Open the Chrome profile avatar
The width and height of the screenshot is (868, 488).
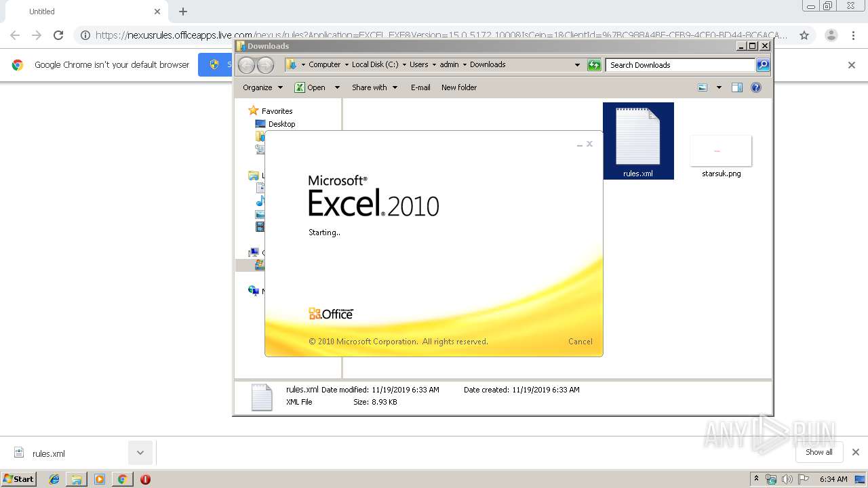[x=831, y=35]
